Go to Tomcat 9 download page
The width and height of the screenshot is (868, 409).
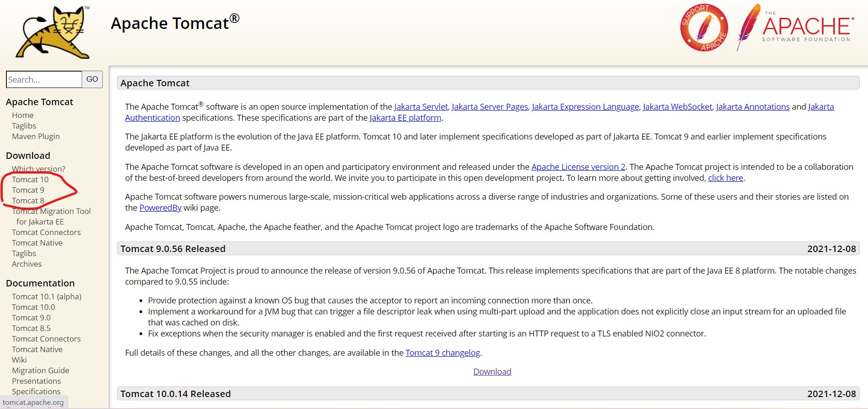(x=28, y=190)
